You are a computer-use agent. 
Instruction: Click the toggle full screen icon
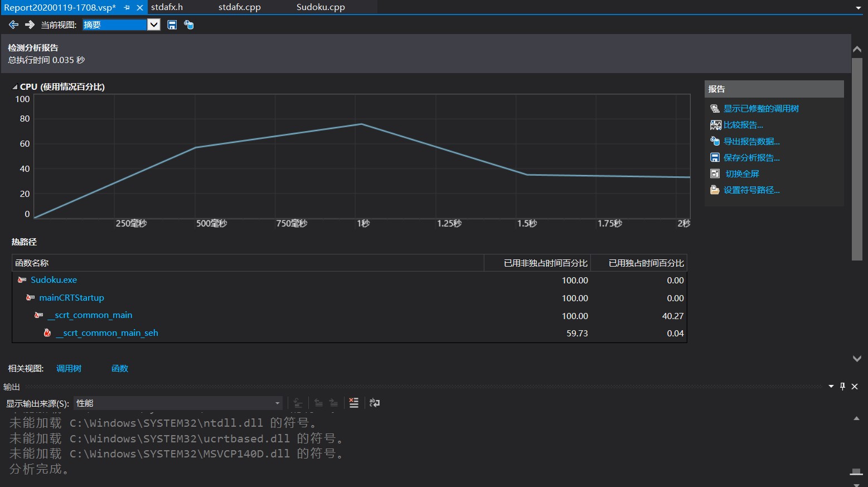click(715, 173)
